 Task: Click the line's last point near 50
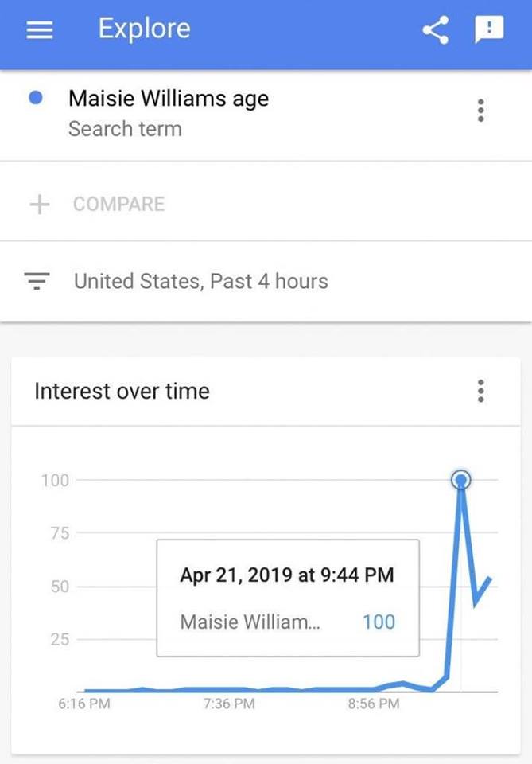[491, 579]
